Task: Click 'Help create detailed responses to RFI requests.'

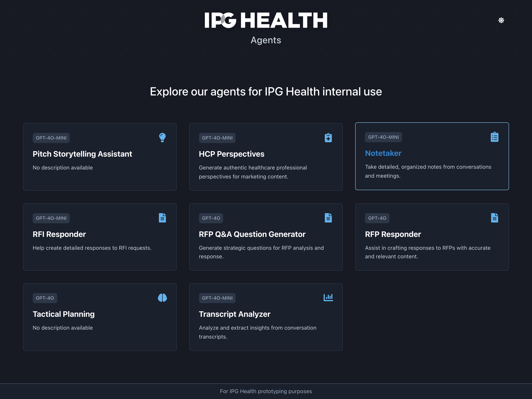Action: pyautogui.click(x=92, y=248)
